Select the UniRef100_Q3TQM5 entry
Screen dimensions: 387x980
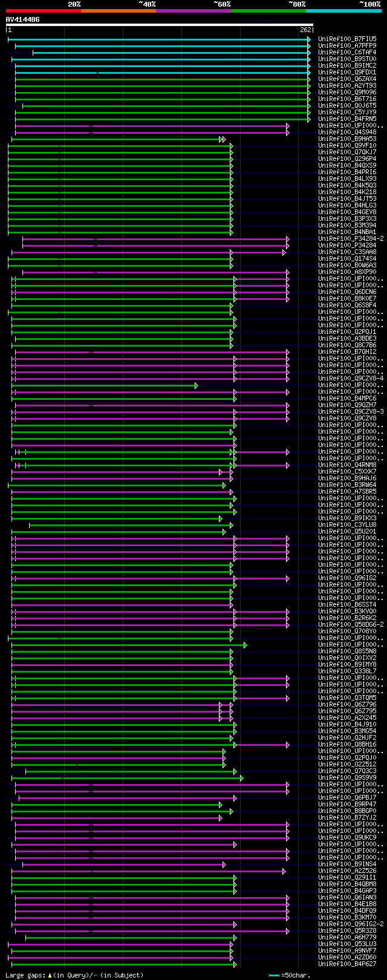(347, 697)
